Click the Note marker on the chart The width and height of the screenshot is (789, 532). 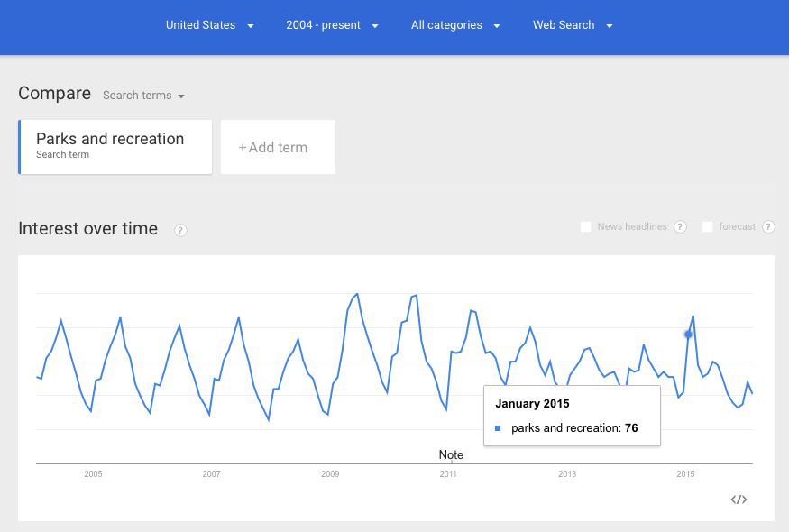pos(451,455)
